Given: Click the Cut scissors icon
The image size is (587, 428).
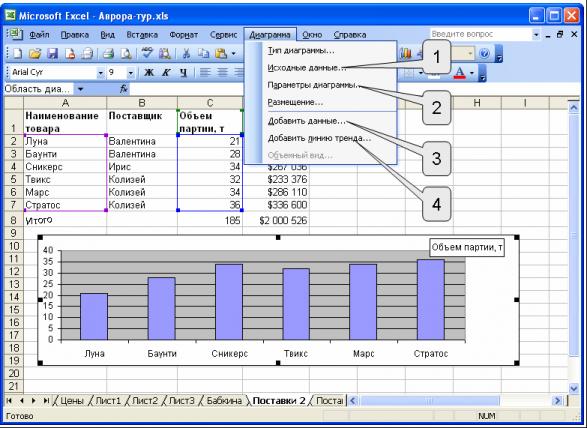Looking at the screenshot, I should coord(186,54).
